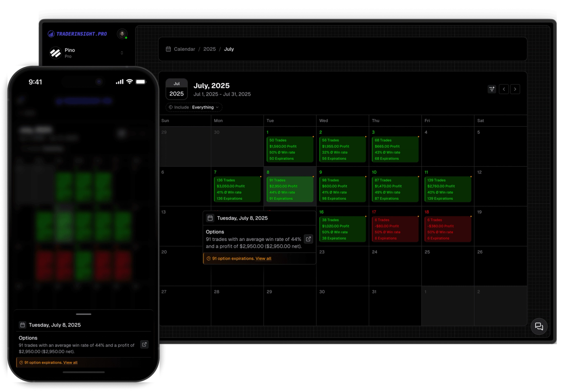Click the tag icon on the Include chip
The width and height of the screenshot is (588, 391).
[171, 107]
